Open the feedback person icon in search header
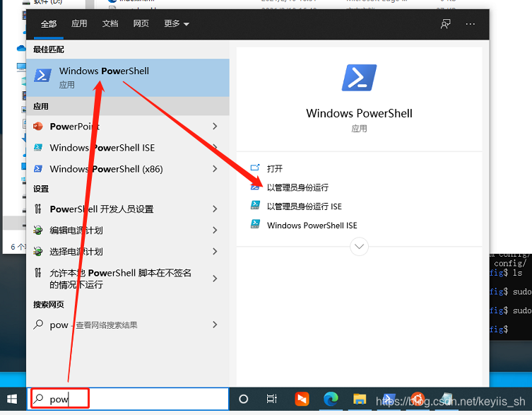Screen dimensions: 532x415 (x=446, y=24)
